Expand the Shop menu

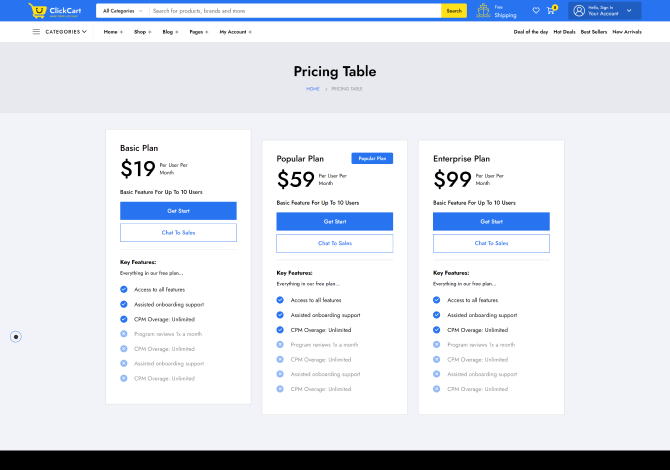coord(142,32)
